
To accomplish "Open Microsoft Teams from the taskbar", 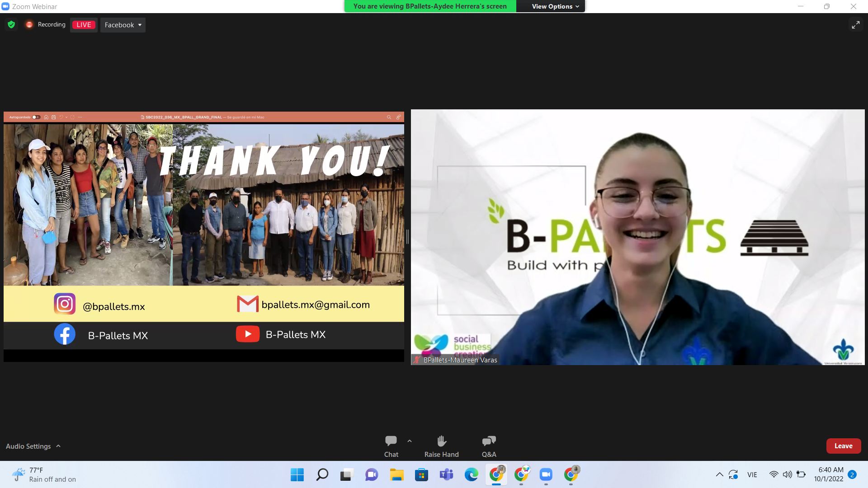I will click(x=446, y=474).
